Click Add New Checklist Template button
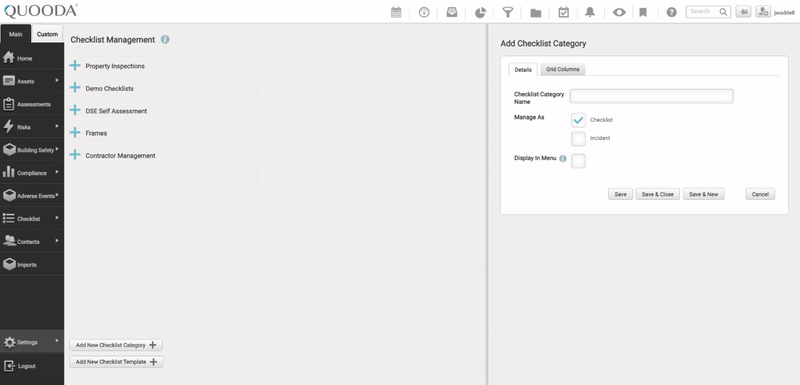 116,362
